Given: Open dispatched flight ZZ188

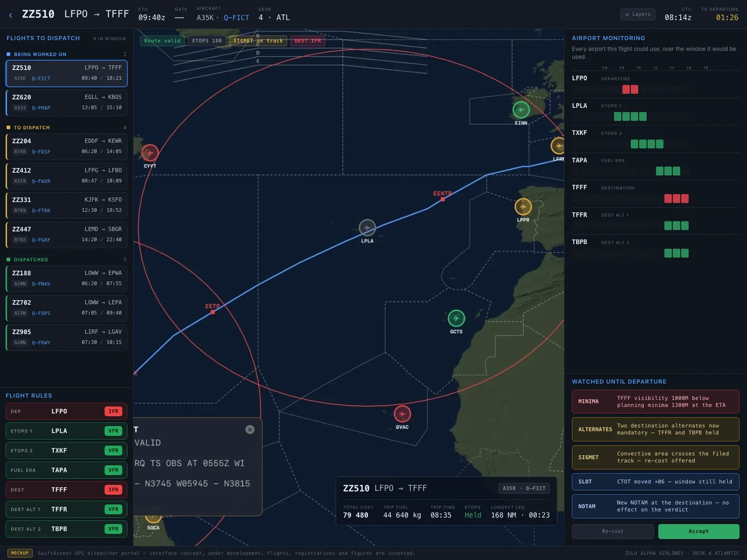Looking at the screenshot, I should coord(66,279).
